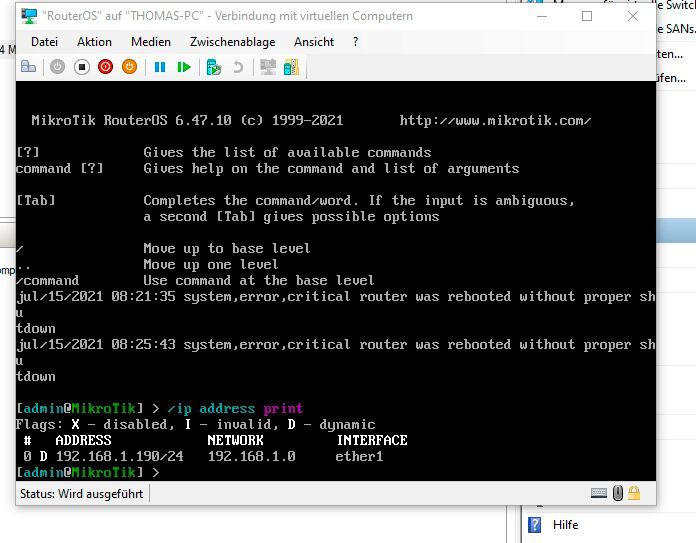
Task: Click the lock icon in the status bar
Action: pos(634,493)
